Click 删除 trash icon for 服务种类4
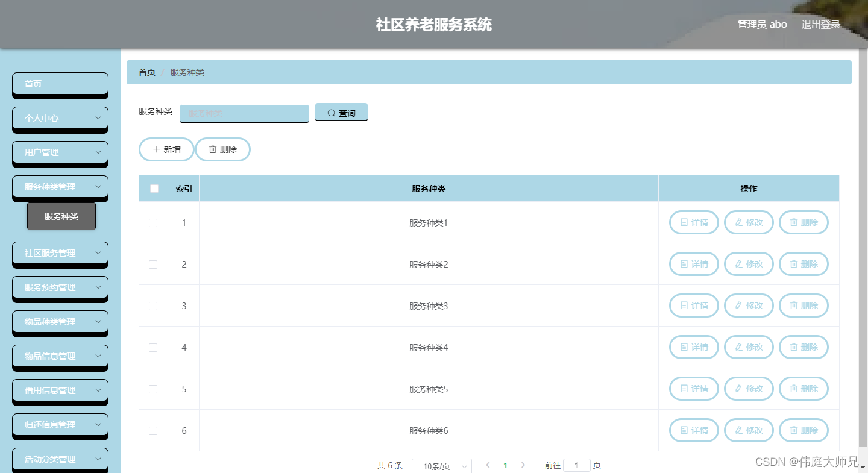868x473 pixels. tap(794, 347)
